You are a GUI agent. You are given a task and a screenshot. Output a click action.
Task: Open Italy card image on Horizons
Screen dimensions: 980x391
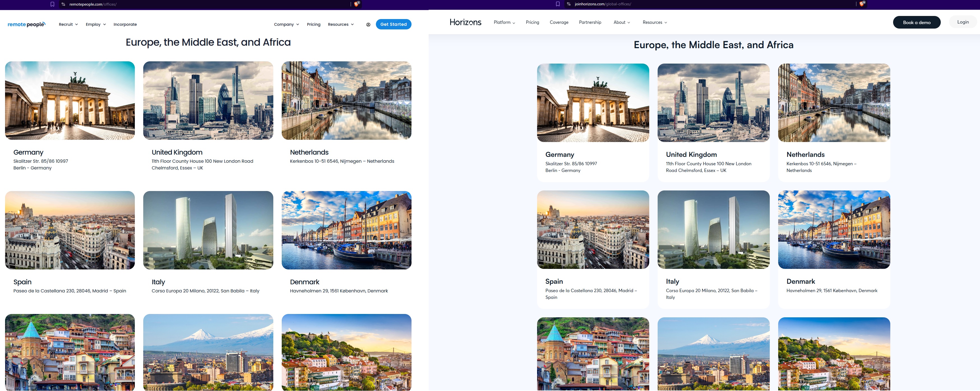tap(713, 229)
